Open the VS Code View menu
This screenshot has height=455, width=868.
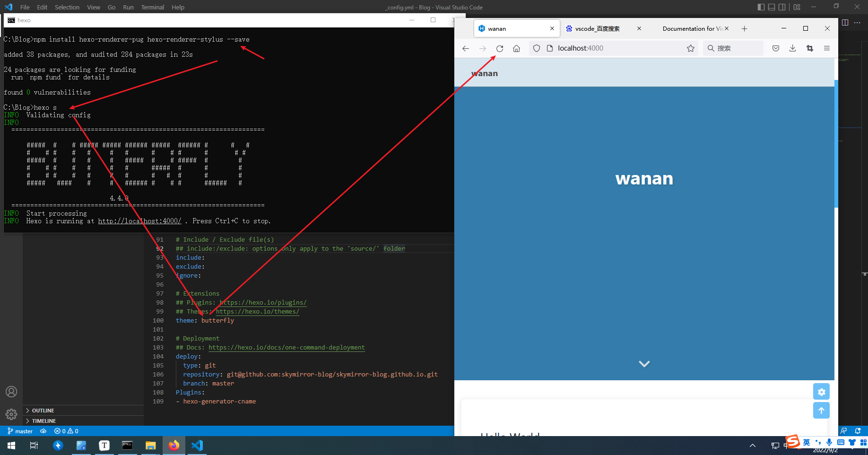click(x=94, y=7)
